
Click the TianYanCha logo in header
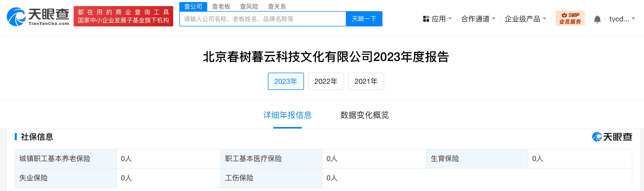38,17
